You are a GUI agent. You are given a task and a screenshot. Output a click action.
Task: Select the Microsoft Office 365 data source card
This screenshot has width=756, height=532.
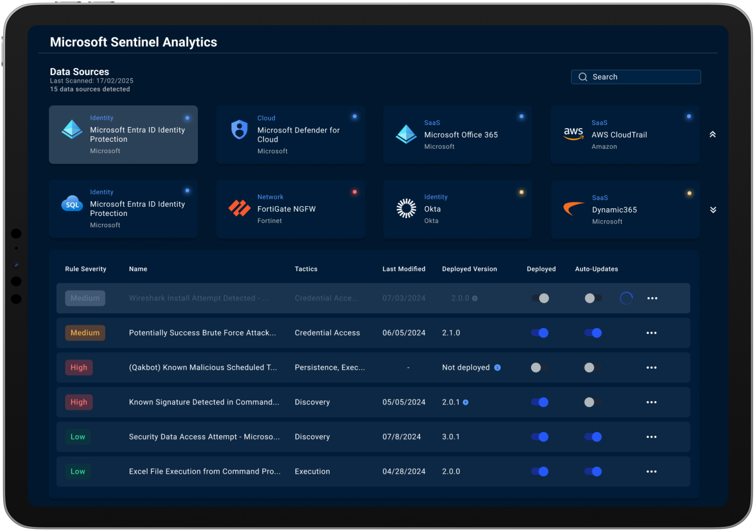click(x=457, y=135)
